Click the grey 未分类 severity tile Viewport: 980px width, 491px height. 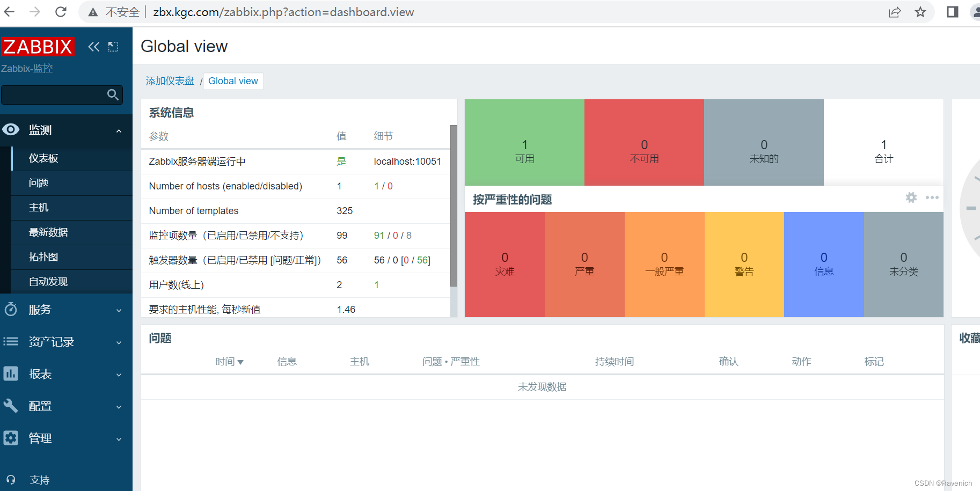[904, 265]
